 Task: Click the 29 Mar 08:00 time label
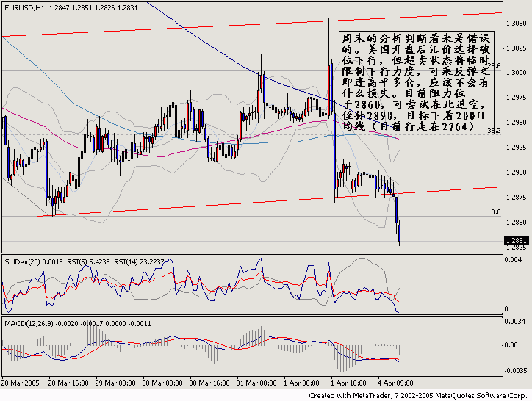click(115, 383)
